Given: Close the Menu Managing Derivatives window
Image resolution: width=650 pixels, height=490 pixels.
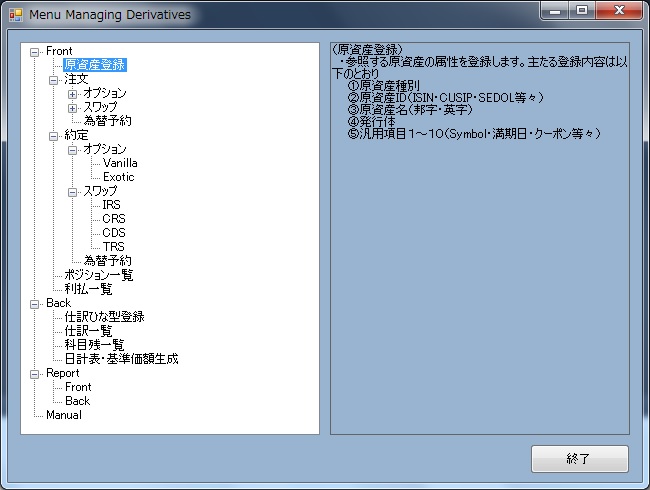Looking at the screenshot, I should [619, 10].
